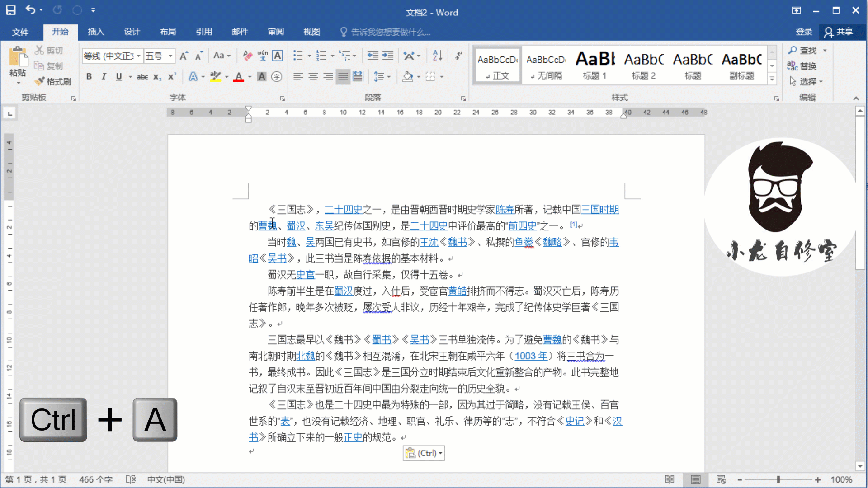Screen dimensions: 868x488
Task: Open the font size (五号) dropdown
Action: [x=170, y=56]
